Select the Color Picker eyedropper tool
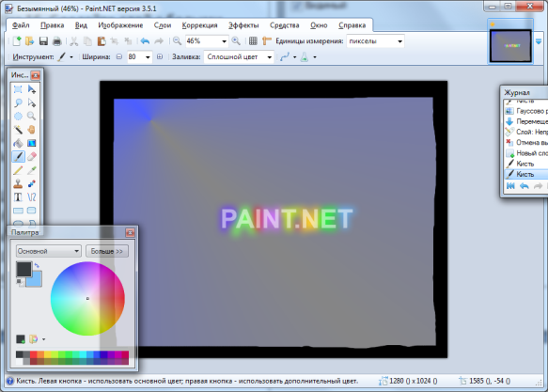Screen dimensions: 548x392 [31, 170]
